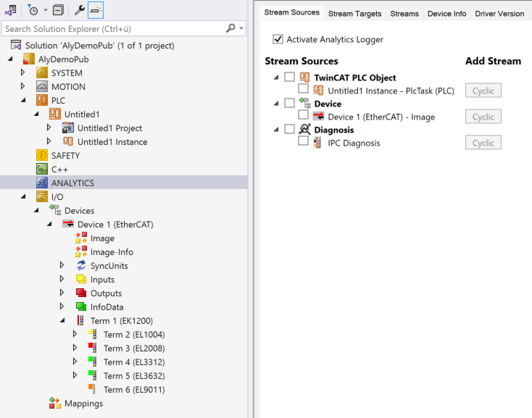Switch to the Stream Targets tab
532x418 pixels.
coord(354,13)
